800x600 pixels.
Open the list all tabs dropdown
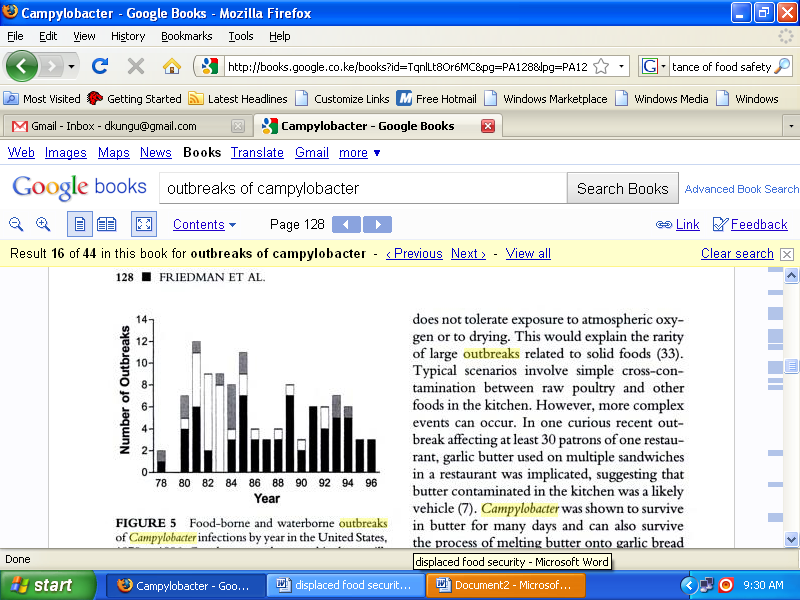pos(790,126)
